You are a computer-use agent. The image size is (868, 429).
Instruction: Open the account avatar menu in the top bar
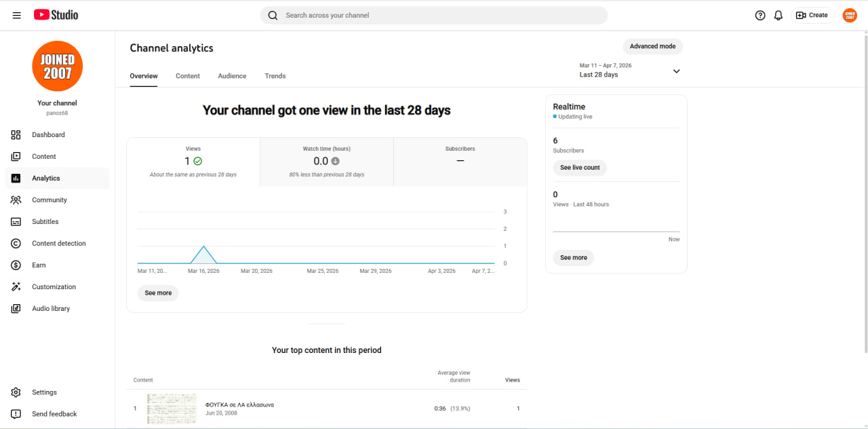(850, 15)
